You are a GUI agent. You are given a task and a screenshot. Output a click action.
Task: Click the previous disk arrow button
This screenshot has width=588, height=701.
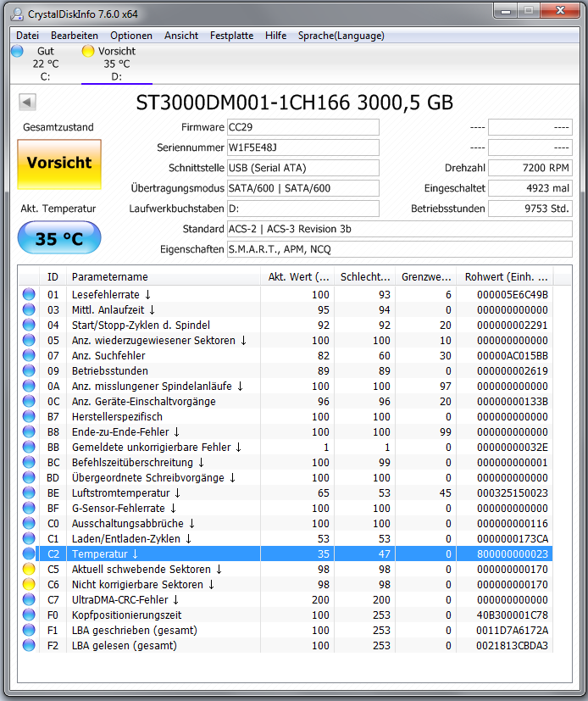tap(27, 102)
